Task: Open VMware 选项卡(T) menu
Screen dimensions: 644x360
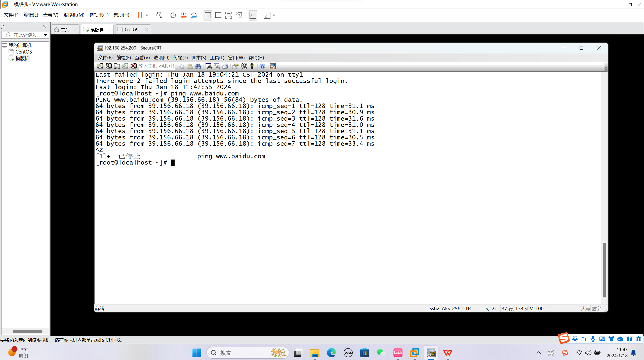Action: click(x=99, y=15)
